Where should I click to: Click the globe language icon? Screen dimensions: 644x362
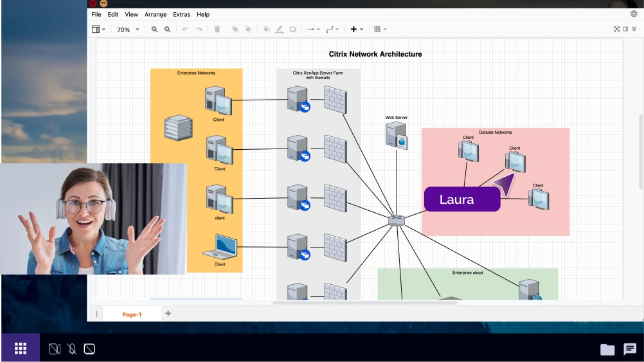point(634,14)
